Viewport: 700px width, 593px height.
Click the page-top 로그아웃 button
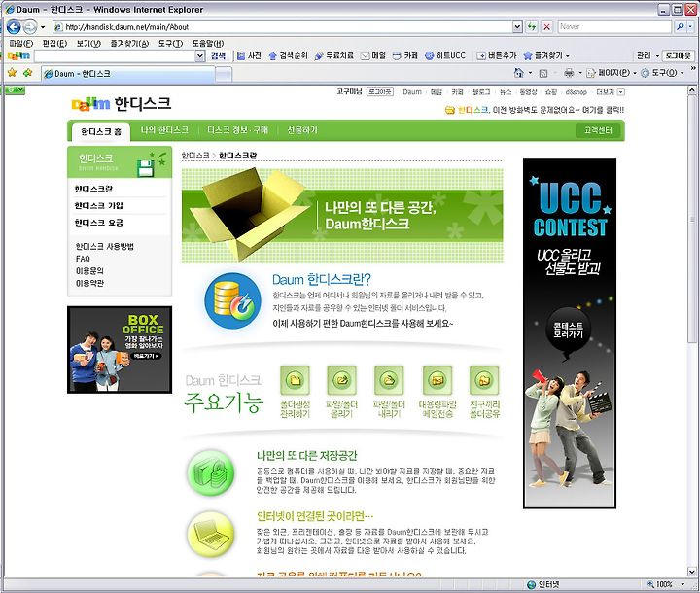pyautogui.click(x=380, y=92)
